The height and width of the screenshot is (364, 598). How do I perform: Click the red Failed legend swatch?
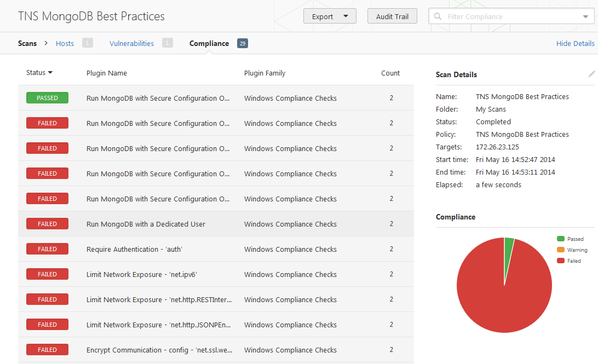click(x=561, y=261)
